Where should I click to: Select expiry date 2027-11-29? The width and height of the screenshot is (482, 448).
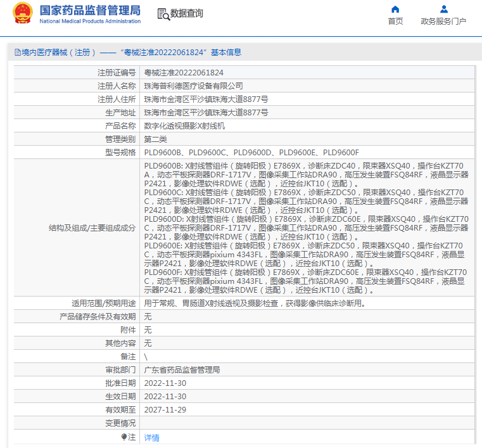click(x=165, y=409)
